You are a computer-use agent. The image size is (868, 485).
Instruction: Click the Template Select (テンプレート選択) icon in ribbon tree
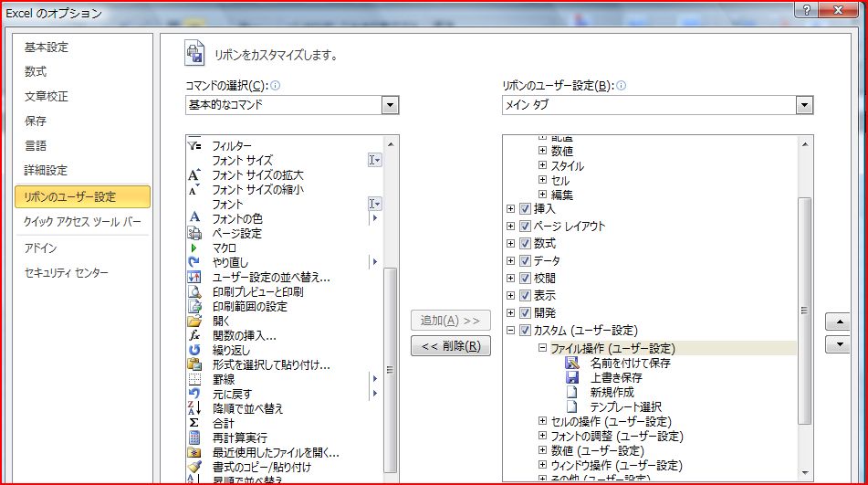(572, 407)
